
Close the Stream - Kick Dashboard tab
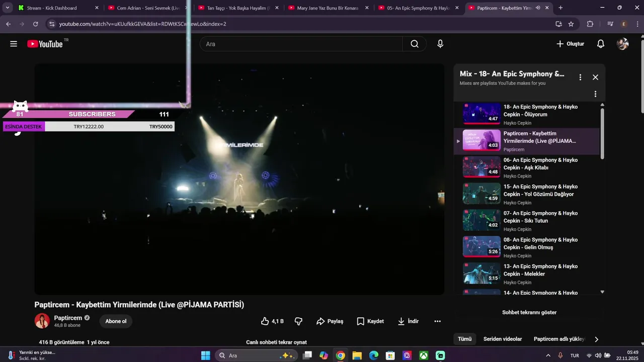(97, 8)
